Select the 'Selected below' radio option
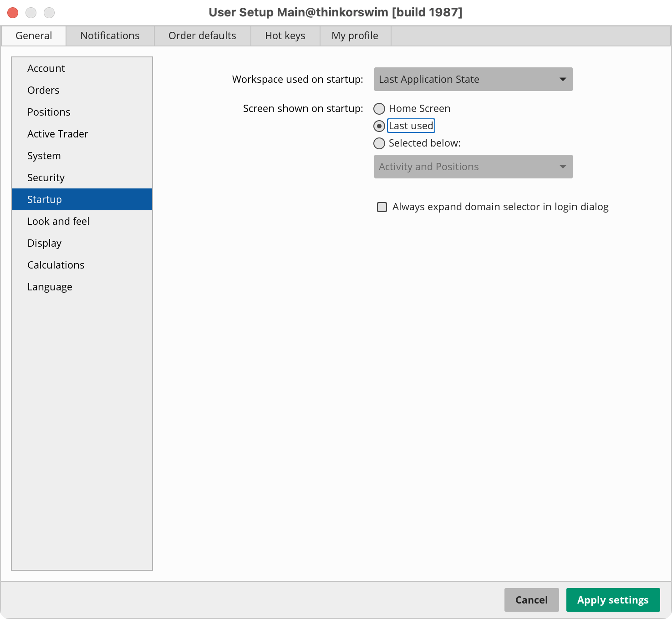The height and width of the screenshot is (619, 672). (x=379, y=143)
